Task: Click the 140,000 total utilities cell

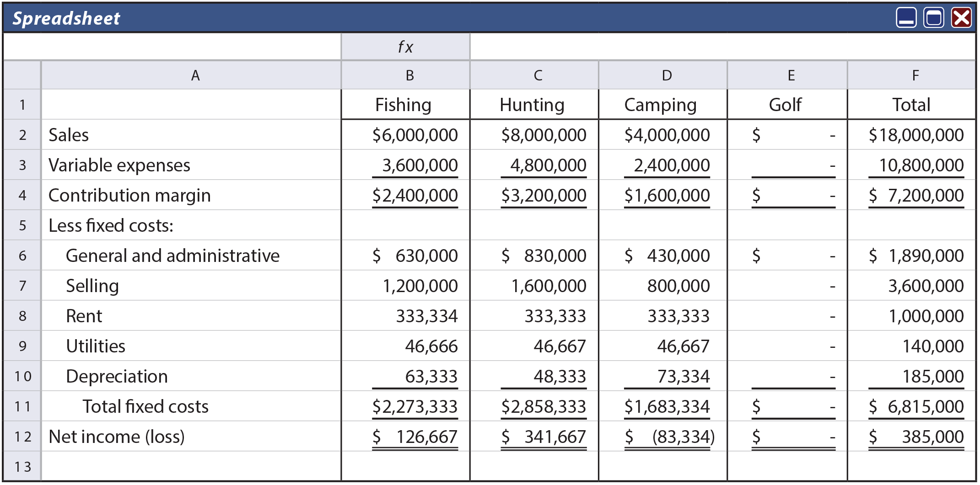Action: [x=911, y=346]
